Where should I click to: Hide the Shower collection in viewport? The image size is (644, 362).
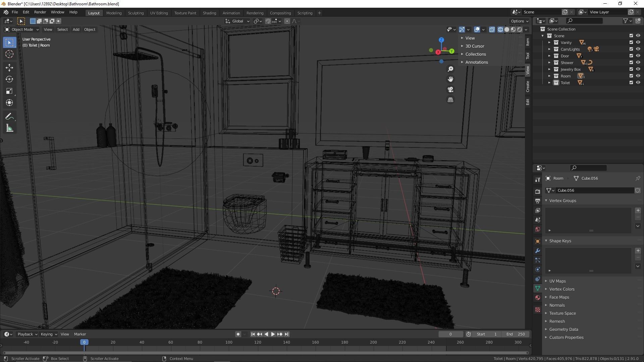638,63
